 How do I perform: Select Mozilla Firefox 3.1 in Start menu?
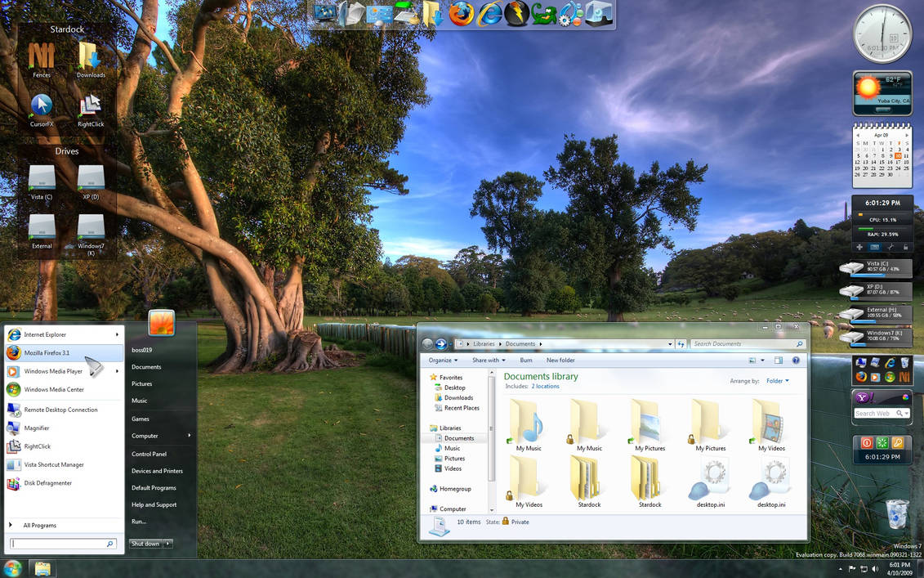pos(64,352)
